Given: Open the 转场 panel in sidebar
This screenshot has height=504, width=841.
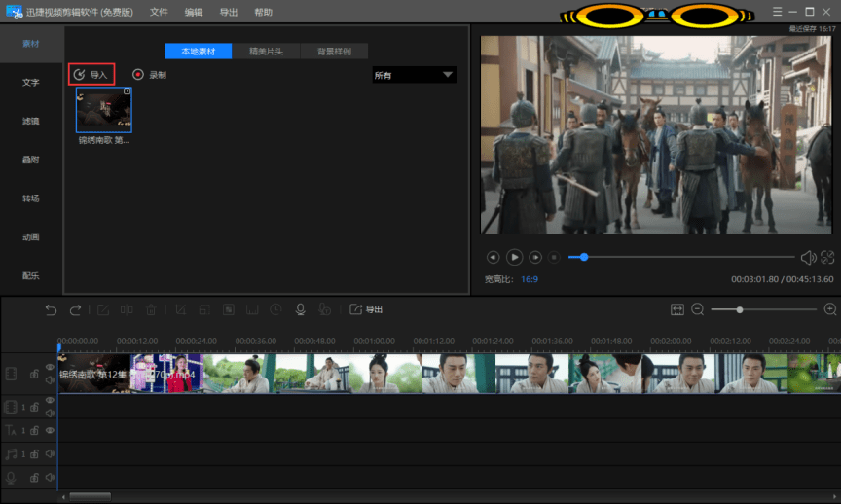Looking at the screenshot, I should point(30,198).
